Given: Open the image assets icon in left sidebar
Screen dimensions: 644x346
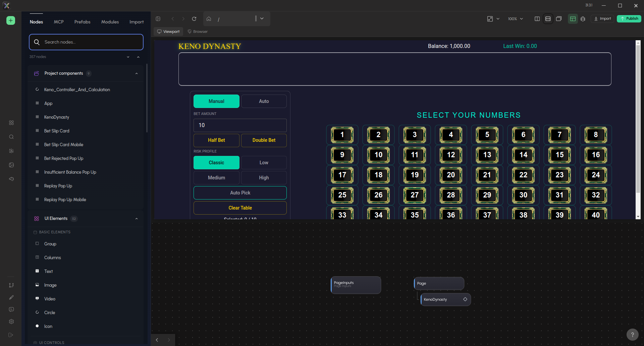Looking at the screenshot, I should [x=11, y=165].
